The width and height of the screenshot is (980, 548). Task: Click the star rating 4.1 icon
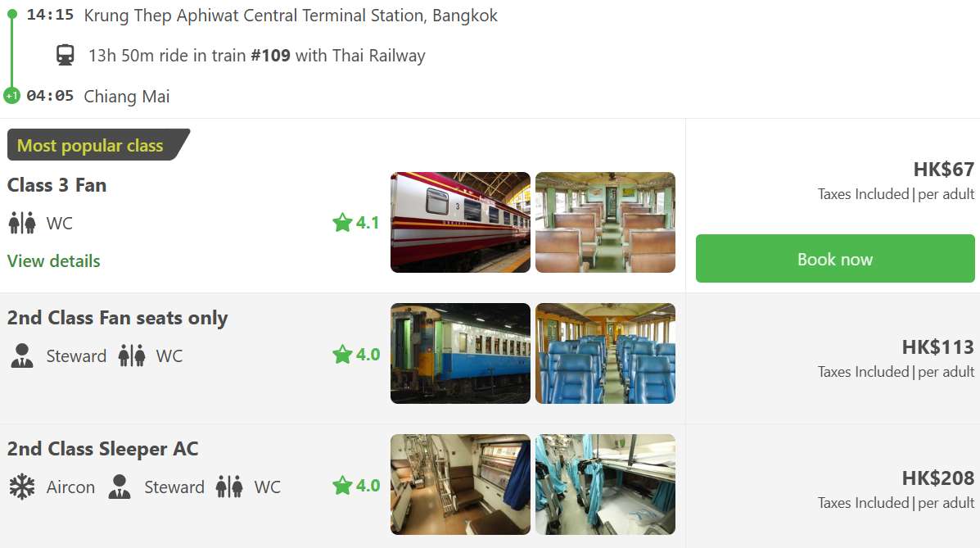342,223
